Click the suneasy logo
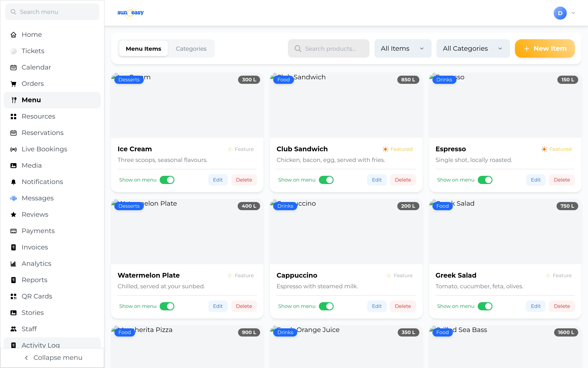Screen dimensions: 588x368 [130, 13]
